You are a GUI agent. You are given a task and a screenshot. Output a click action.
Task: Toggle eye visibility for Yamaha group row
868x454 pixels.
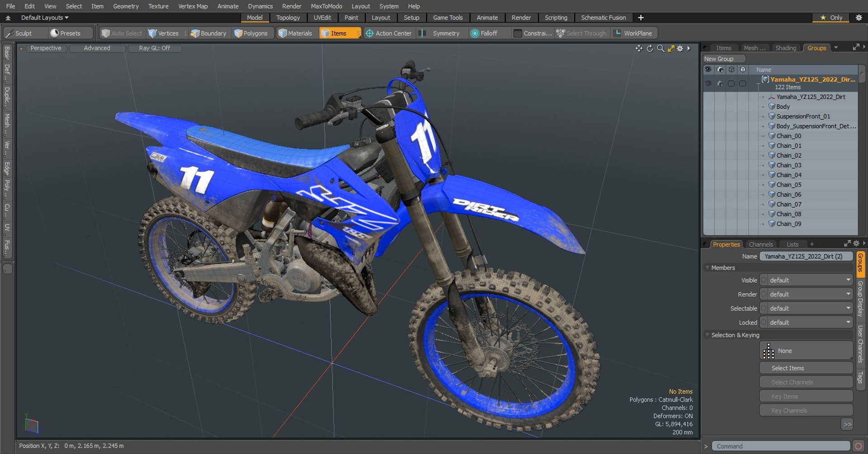point(708,84)
